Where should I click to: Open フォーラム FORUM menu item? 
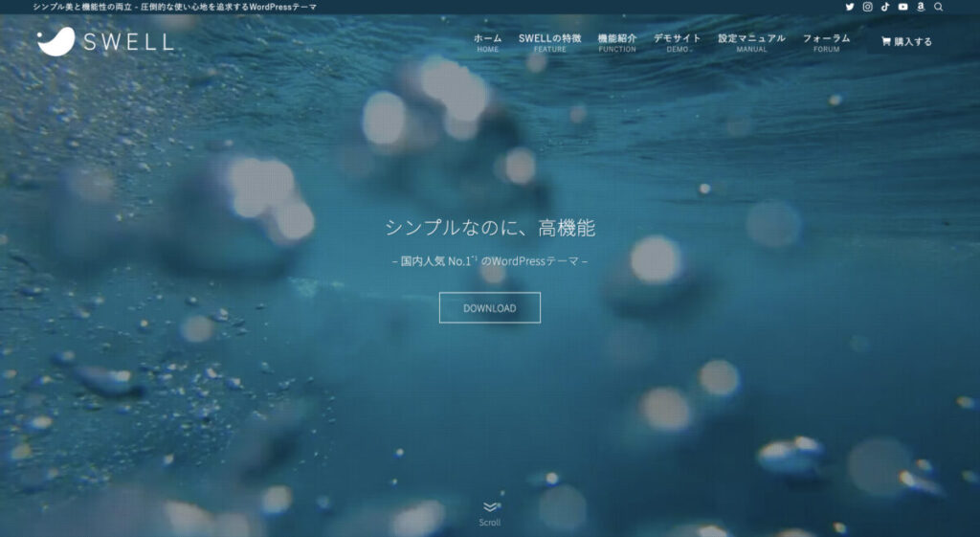click(826, 43)
